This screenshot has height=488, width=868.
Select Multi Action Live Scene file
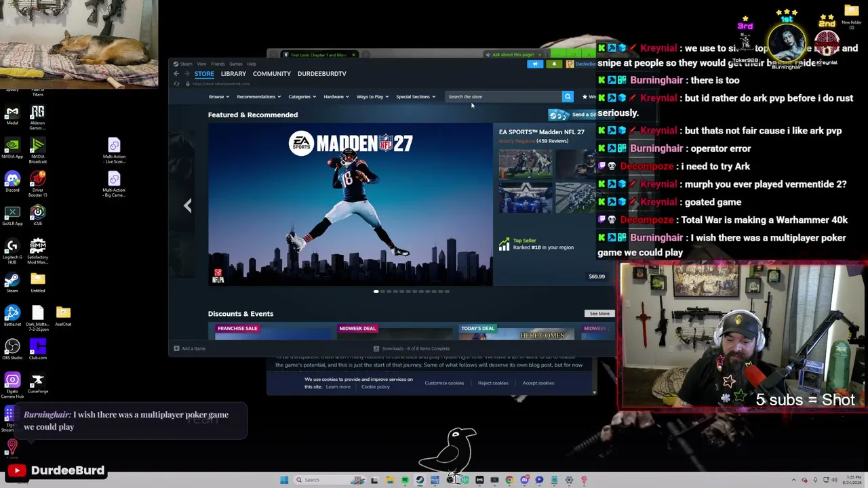114,150
